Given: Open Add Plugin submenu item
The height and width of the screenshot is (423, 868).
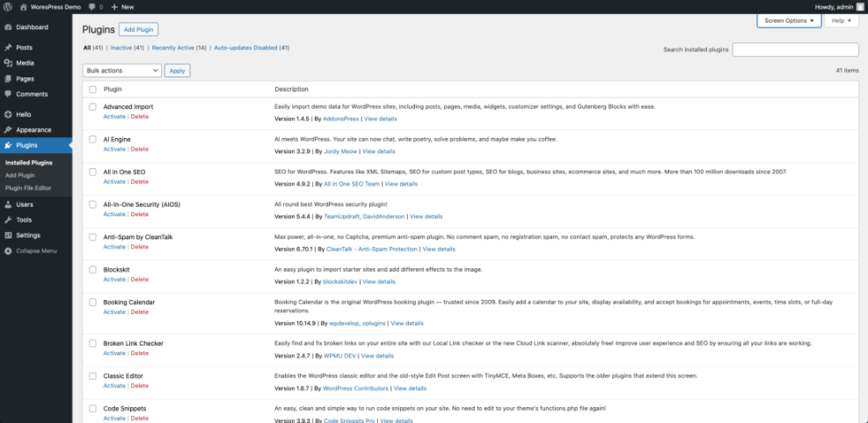Looking at the screenshot, I should pyautogui.click(x=20, y=176).
